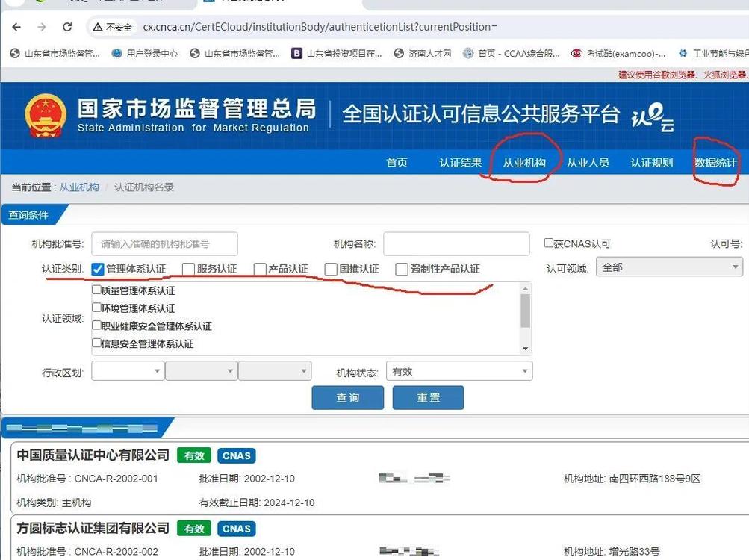Open the second 行政区划 dropdown
This screenshot has height=560, width=749.
click(202, 371)
